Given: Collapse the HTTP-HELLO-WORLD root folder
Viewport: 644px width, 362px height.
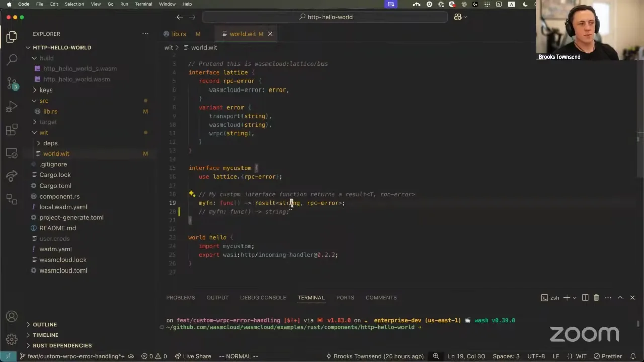Looking at the screenshot, I should point(28,47).
